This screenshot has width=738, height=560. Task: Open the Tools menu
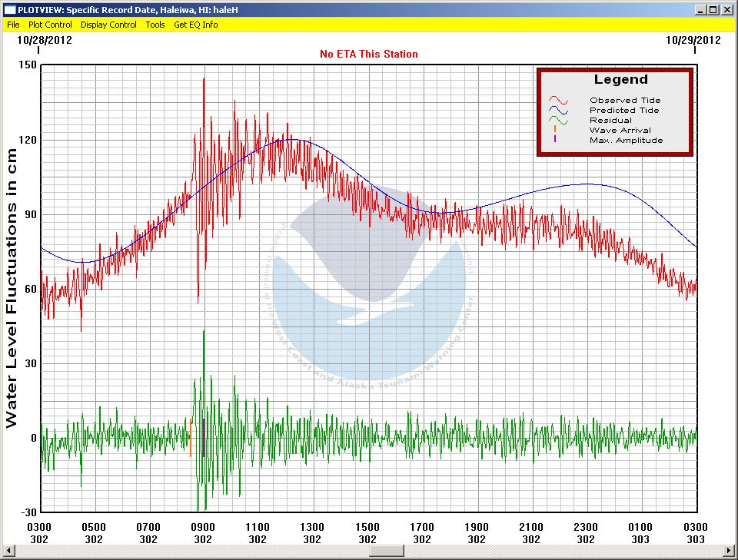click(155, 25)
